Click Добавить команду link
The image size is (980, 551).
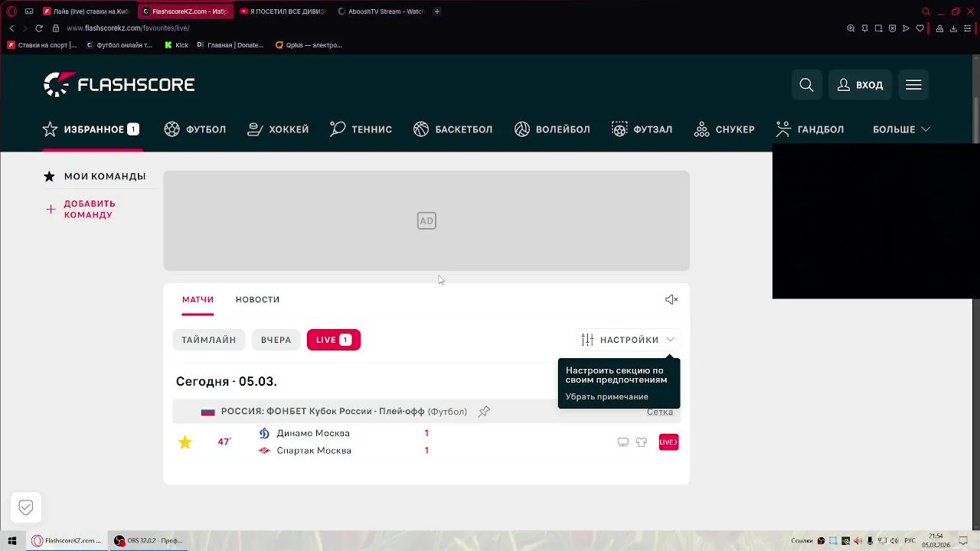click(89, 209)
